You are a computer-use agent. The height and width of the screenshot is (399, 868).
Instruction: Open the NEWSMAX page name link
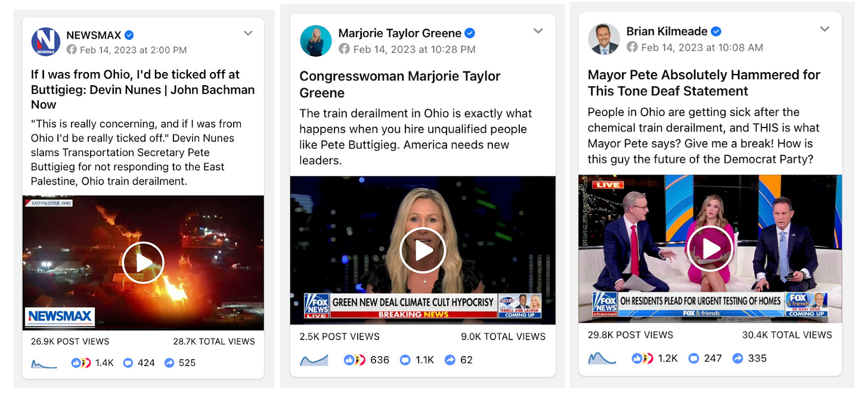coord(94,35)
